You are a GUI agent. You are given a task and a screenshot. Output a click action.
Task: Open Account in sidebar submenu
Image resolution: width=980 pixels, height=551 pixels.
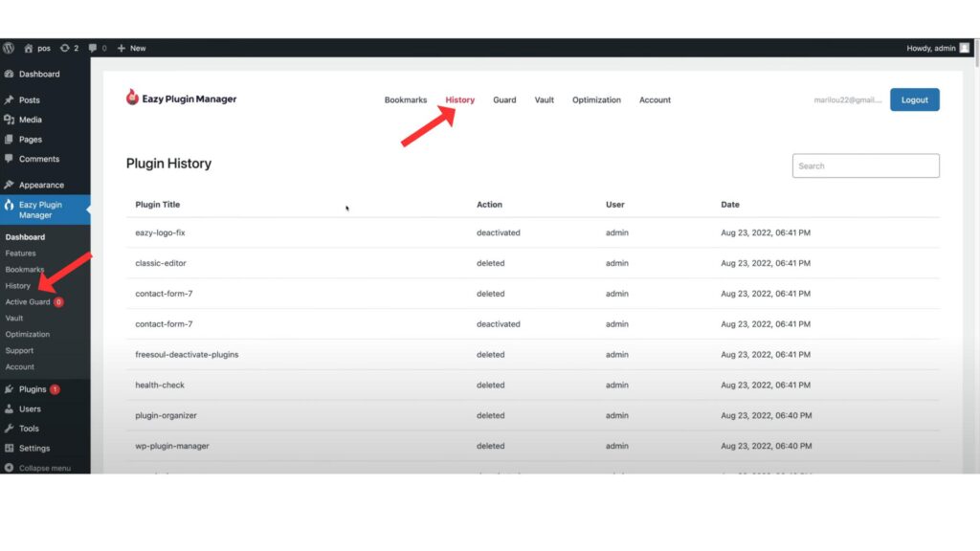pos(20,366)
